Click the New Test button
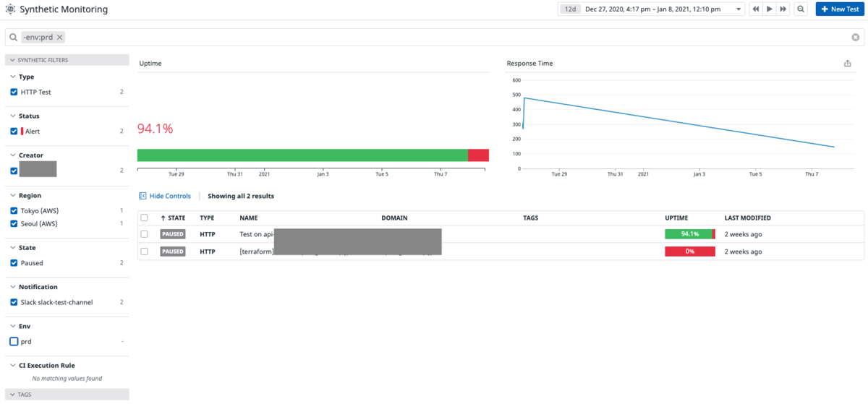Viewport: 868px width, 404px height. pyautogui.click(x=840, y=9)
